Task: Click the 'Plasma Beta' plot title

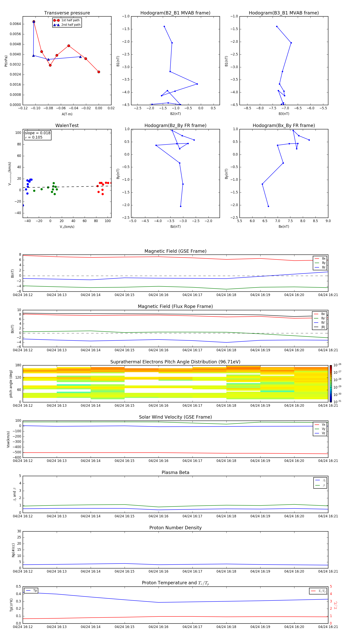Action: pos(175,473)
